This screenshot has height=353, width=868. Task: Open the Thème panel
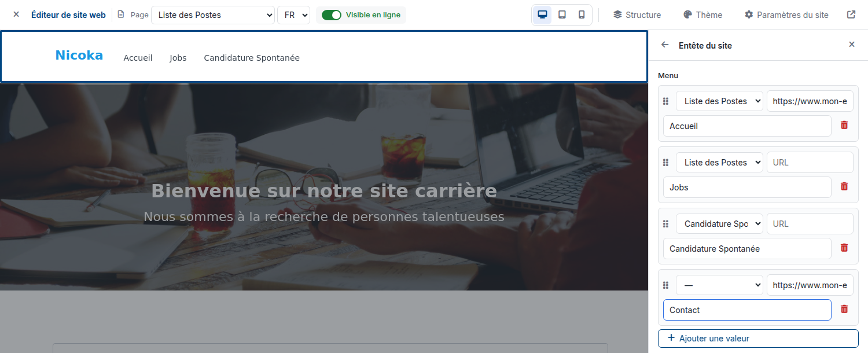[x=703, y=14]
